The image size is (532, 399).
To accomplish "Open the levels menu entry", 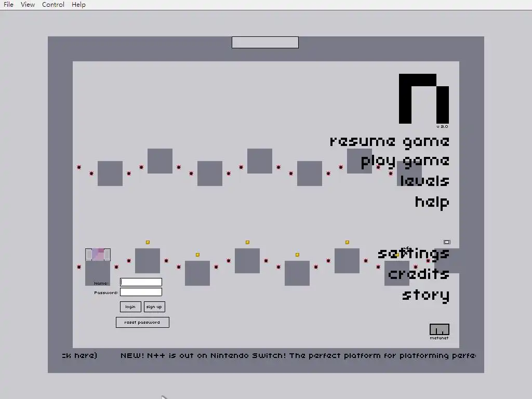I will pos(425,181).
